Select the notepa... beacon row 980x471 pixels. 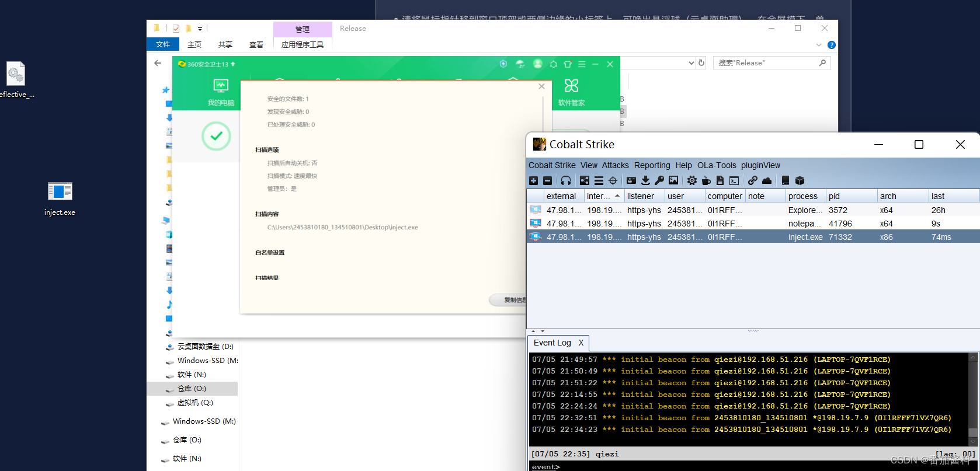click(x=753, y=224)
